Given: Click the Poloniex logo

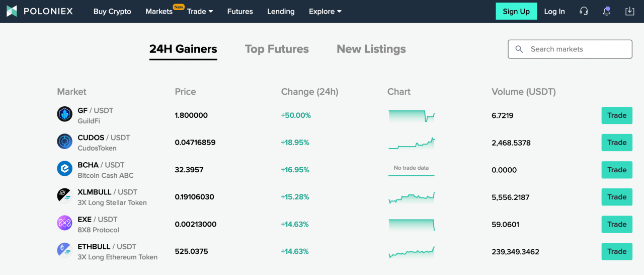Looking at the screenshot, I should [x=39, y=11].
